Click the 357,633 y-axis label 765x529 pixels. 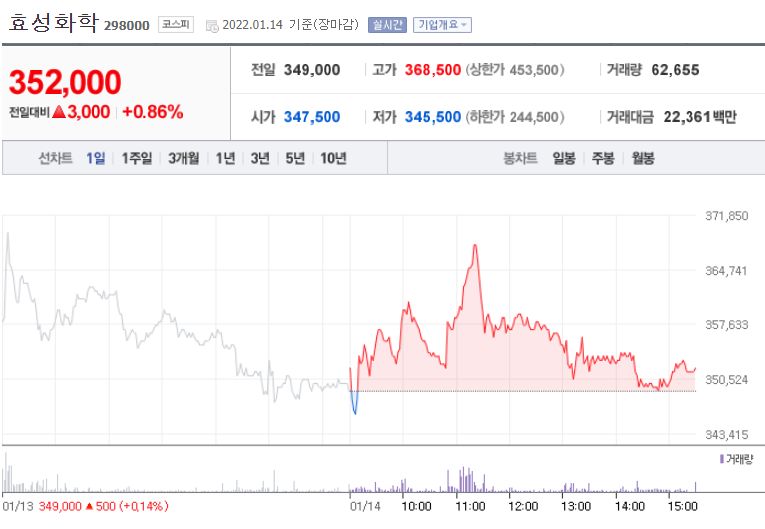tap(726, 325)
